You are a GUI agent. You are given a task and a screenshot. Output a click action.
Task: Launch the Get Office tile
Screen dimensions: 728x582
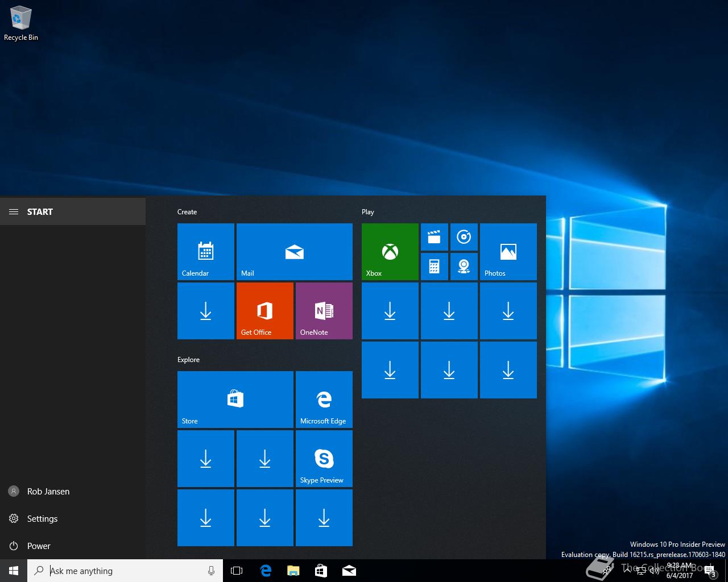[x=265, y=311]
